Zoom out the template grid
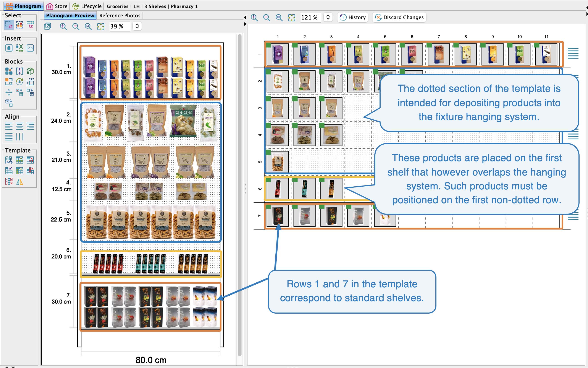 [x=267, y=18]
